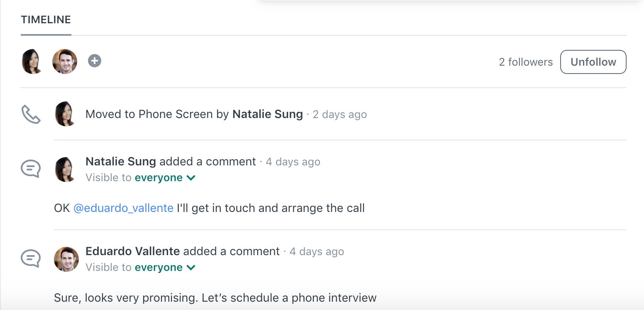Click chevron arrow next to Natalie's everyone visibility
Screen dimensions: 644x310
[x=191, y=178]
